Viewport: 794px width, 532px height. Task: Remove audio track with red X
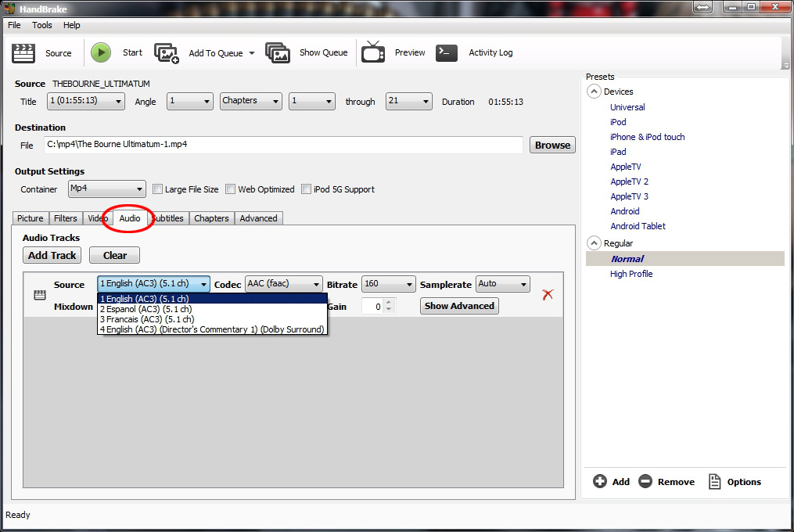[x=548, y=294]
